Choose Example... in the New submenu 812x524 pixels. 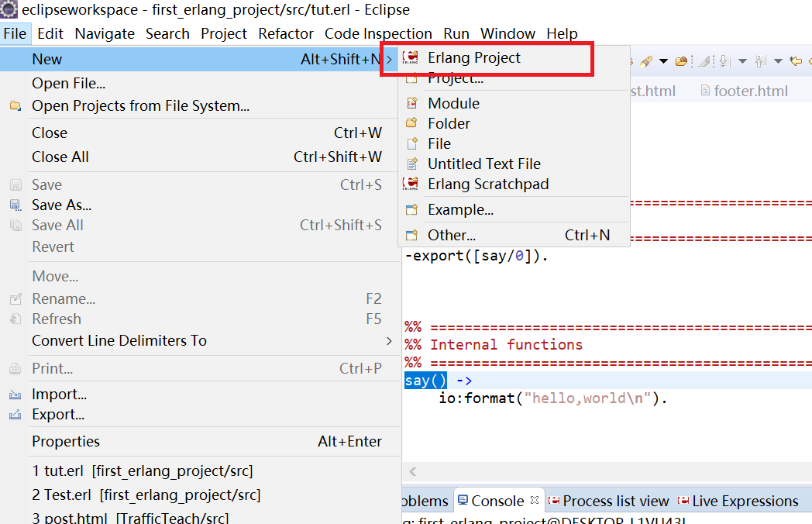coord(513,210)
